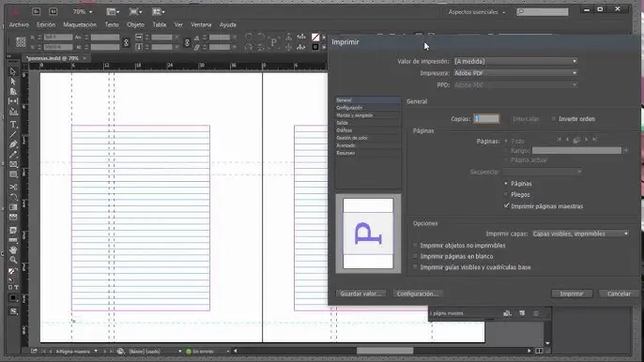Enable Invertir orden checkbox
644x362 pixels.
[554, 119]
